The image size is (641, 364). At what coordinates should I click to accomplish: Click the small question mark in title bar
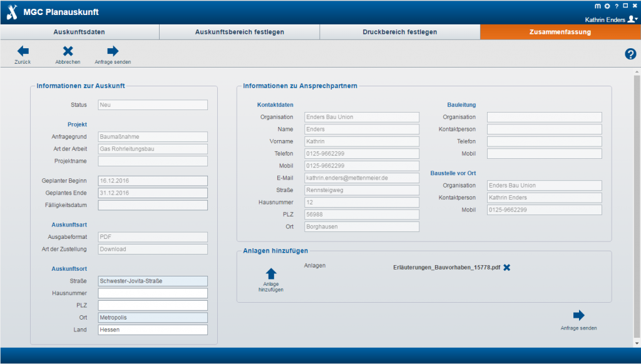pos(616,6)
